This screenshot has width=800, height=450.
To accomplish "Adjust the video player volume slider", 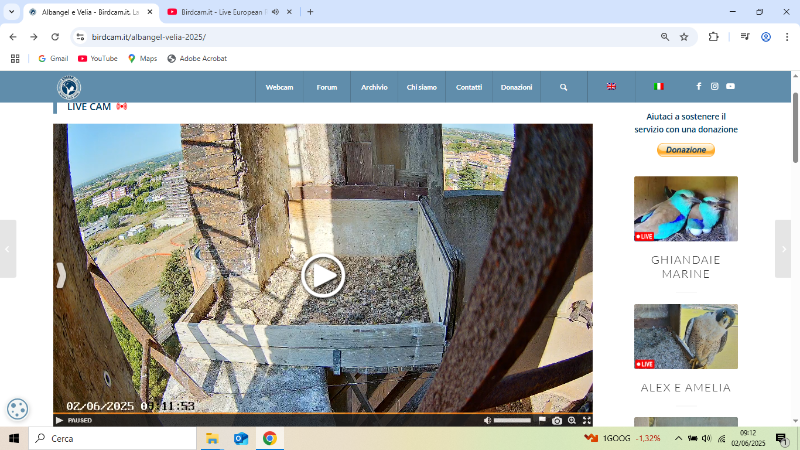I will (x=512, y=420).
